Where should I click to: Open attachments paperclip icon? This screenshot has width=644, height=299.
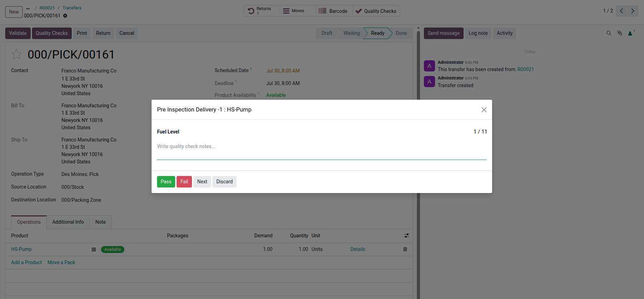pos(620,33)
